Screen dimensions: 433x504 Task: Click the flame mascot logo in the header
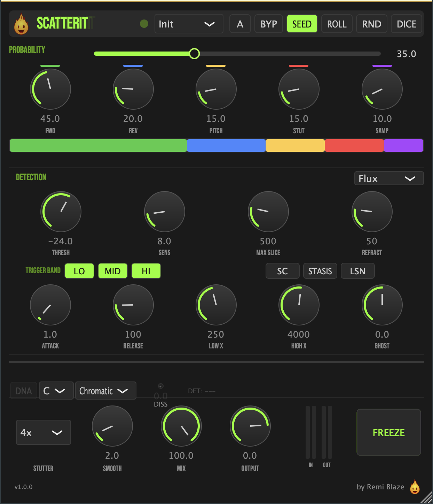pos(21,24)
